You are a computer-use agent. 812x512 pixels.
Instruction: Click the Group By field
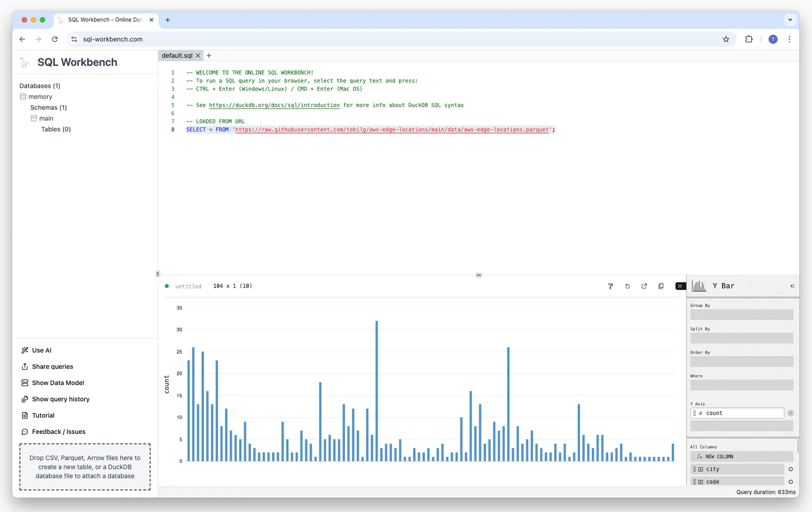pos(741,315)
